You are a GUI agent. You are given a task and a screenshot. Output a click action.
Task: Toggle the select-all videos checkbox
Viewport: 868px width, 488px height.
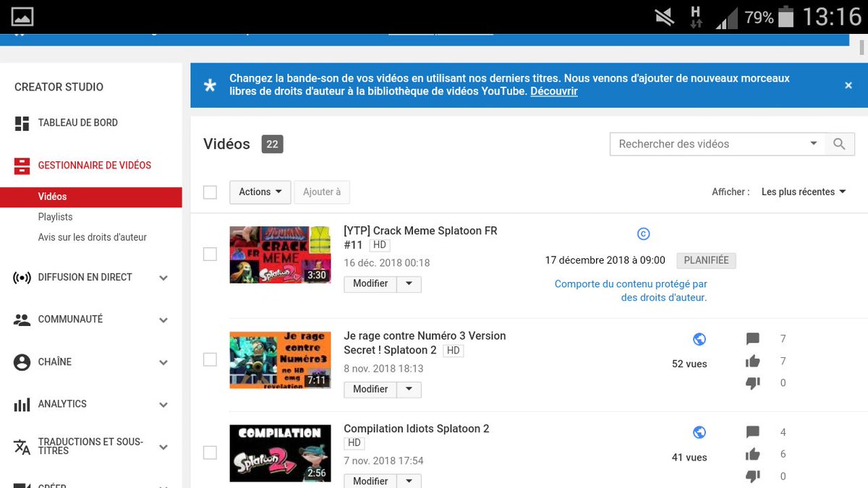[210, 192]
